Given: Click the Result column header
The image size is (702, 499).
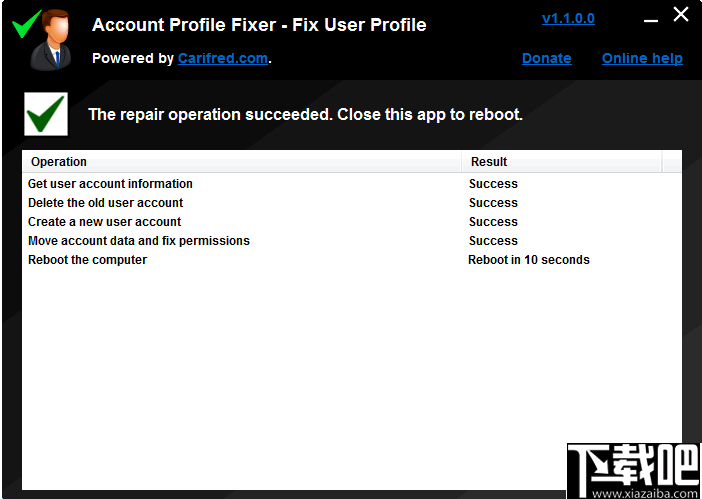Looking at the screenshot, I should (x=562, y=162).
